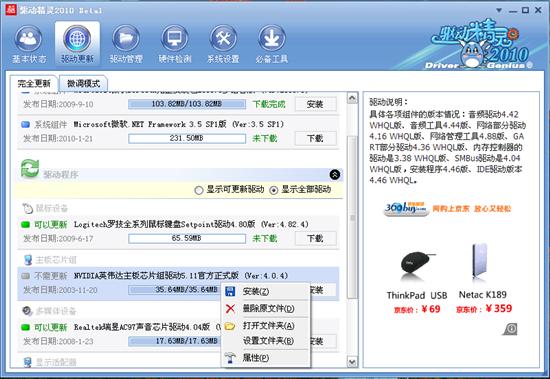Image resolution: width=550 pixels, height=379 pixels.
Task: Click the 65.59MB progress bar
Action: 187,238
